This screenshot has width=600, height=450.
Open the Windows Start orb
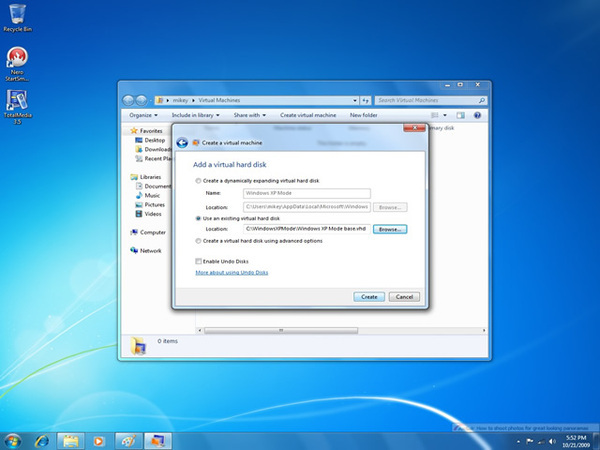click(x=13, y=441)
